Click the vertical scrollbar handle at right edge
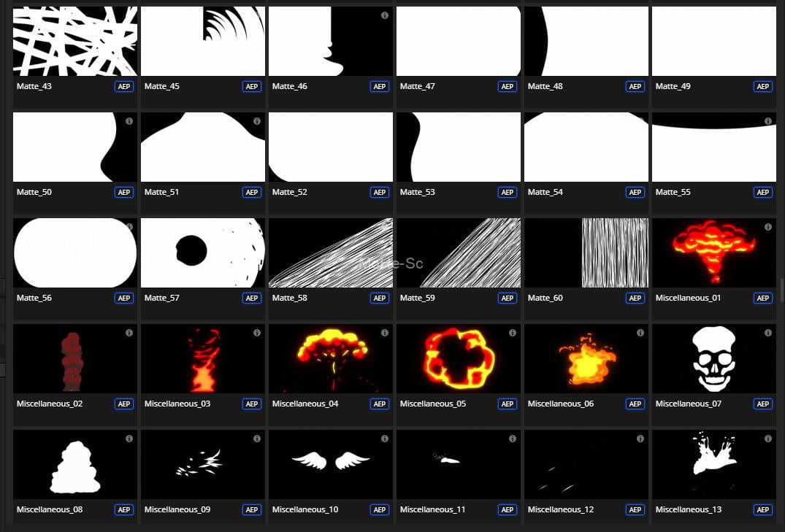 [781, 288]
